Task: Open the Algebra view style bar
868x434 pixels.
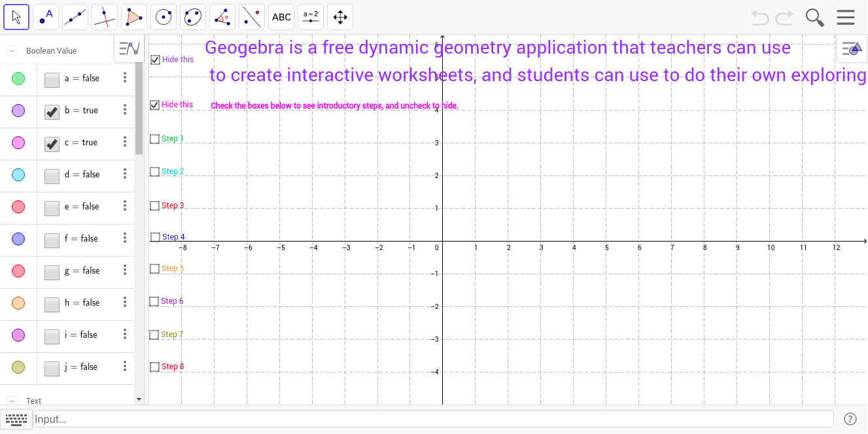Action: (130, 48)
